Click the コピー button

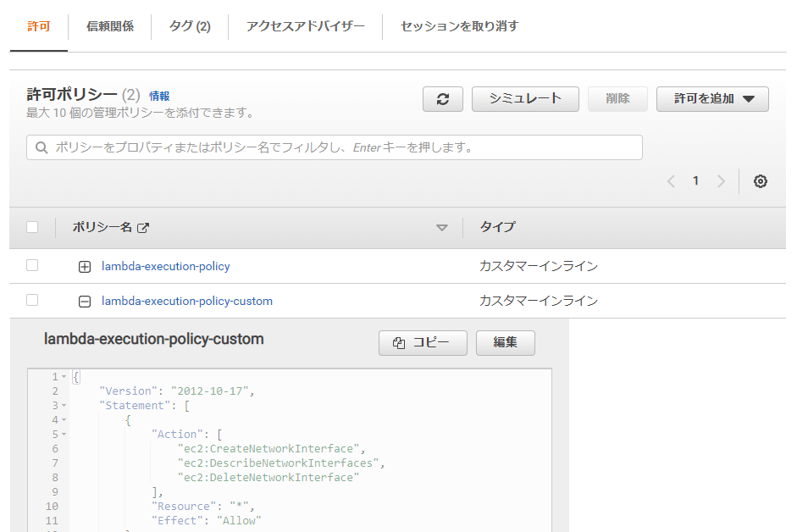(423, 343)
